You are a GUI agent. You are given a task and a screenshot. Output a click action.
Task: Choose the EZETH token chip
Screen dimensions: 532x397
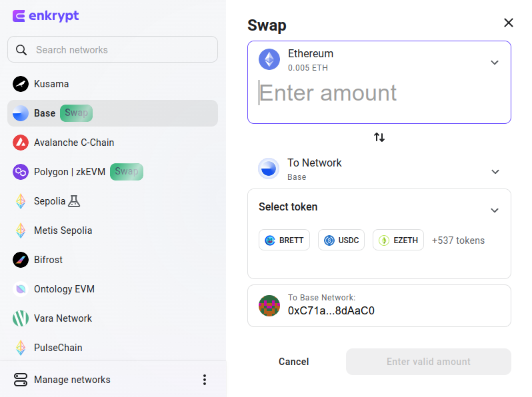[398, 240]
